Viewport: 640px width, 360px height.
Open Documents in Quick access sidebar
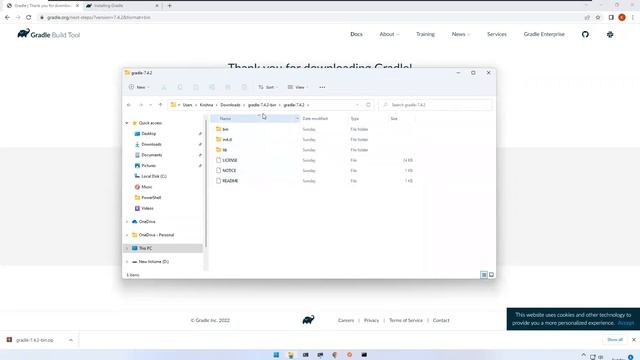[x=151, y=155]
